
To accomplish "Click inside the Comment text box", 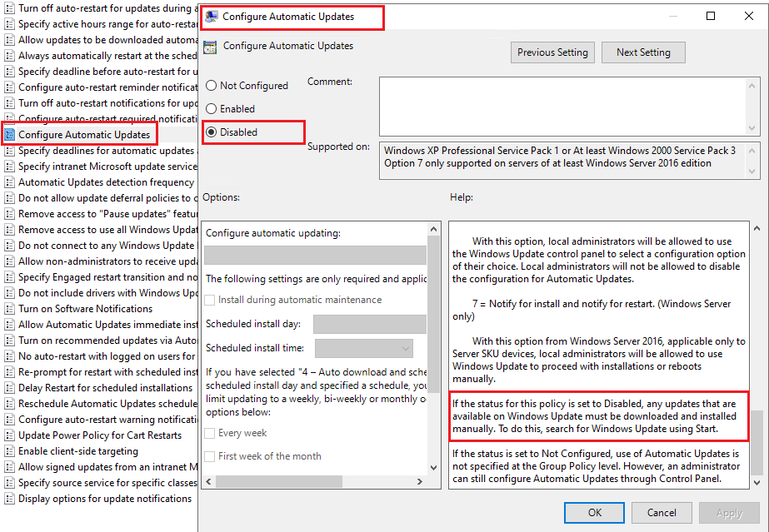I will (x=562, y=107).
